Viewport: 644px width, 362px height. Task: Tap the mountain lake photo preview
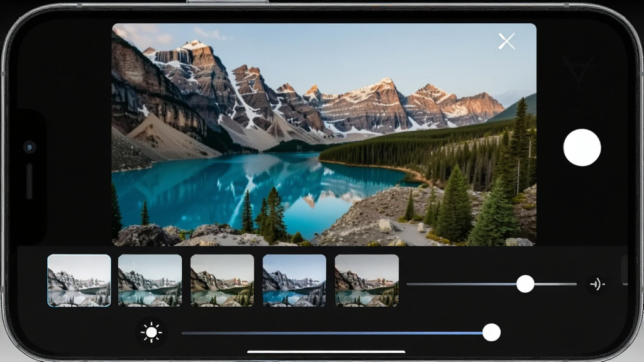324,134
